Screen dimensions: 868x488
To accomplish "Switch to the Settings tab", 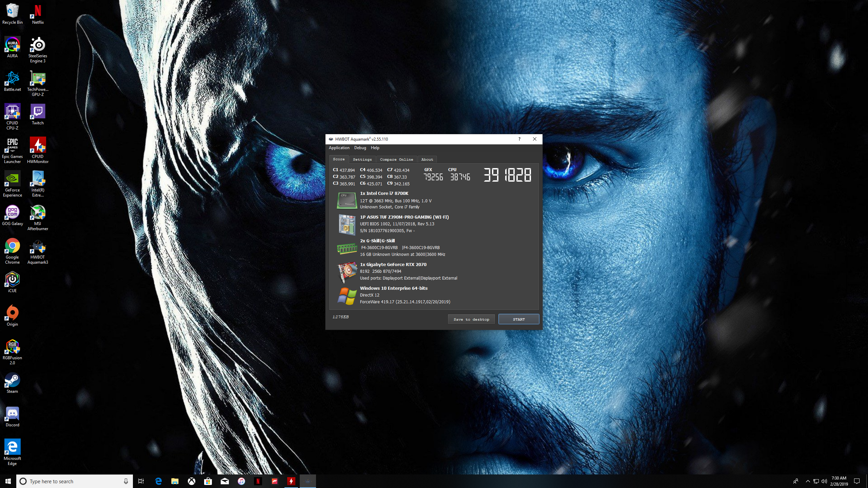I will click(x=362, y=159).
